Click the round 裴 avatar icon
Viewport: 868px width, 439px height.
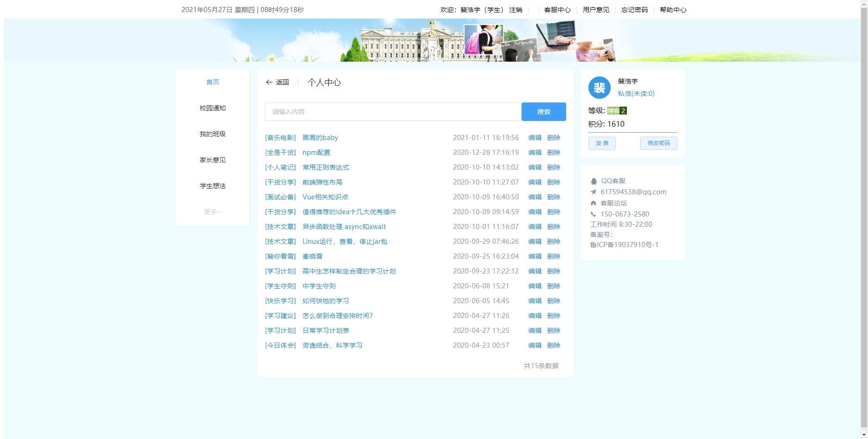click(x=600, y=88)
